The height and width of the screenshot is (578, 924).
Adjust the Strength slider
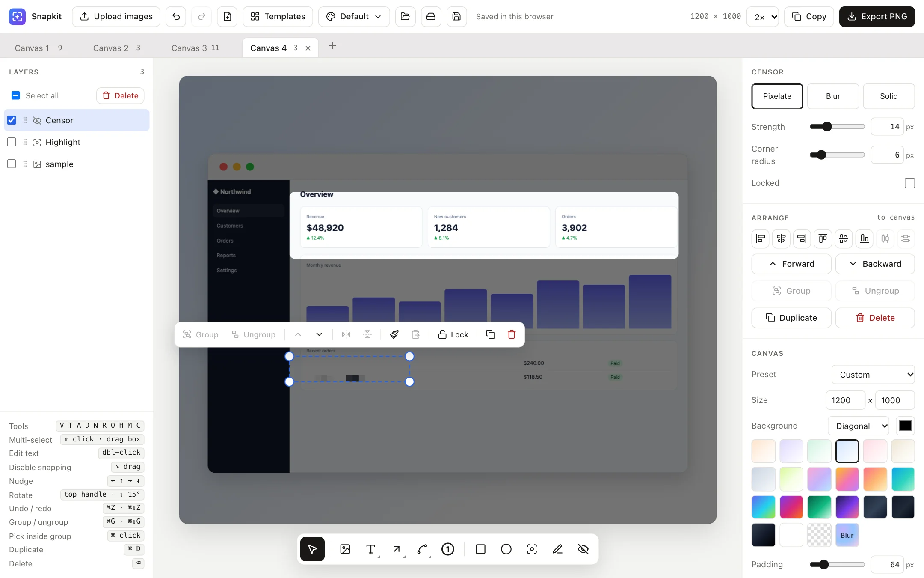coord(837,127)
